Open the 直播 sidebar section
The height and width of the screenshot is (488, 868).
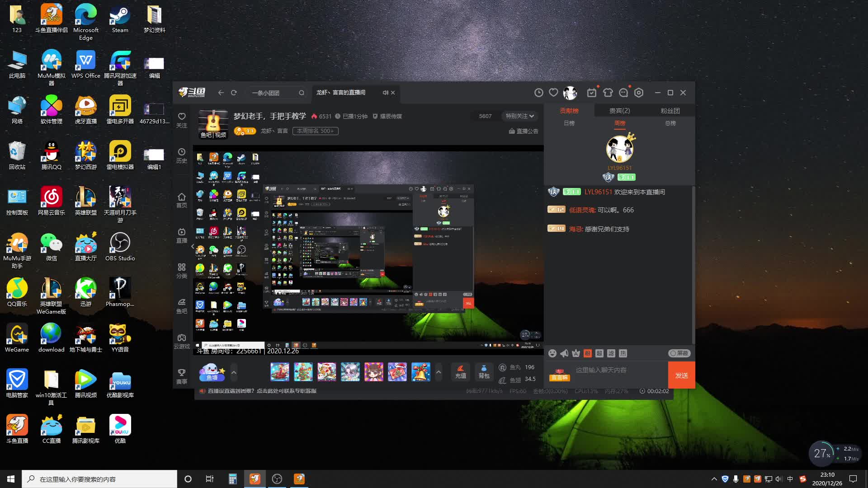181,235
